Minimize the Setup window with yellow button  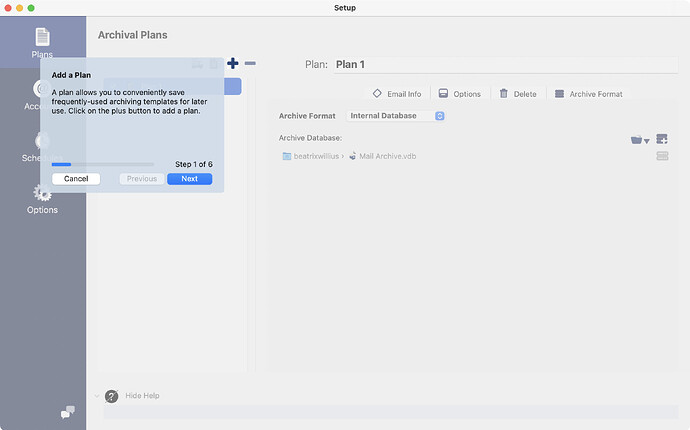[x=19, y=8]
